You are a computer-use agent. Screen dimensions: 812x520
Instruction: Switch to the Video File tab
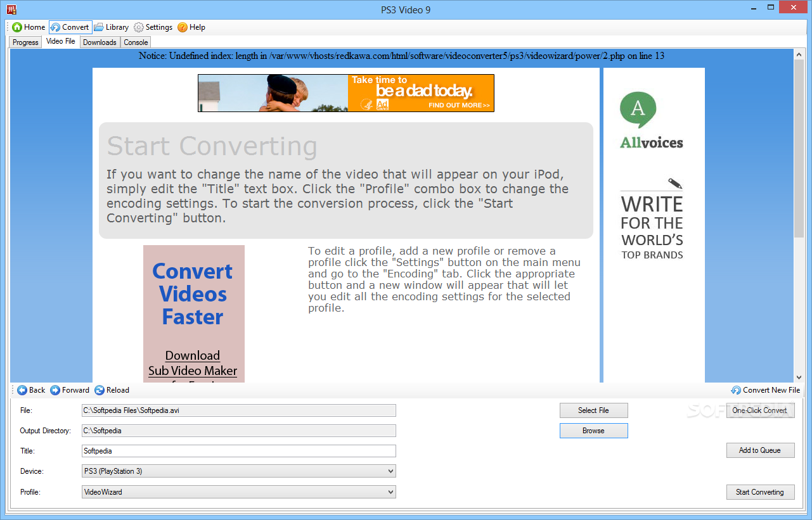(x=61, y=41)
